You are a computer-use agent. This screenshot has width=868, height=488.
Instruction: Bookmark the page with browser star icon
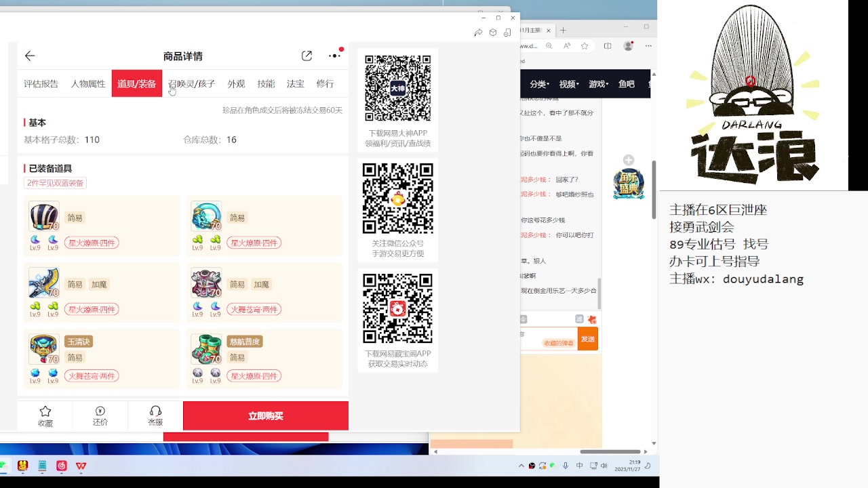(x=585, y=46)
